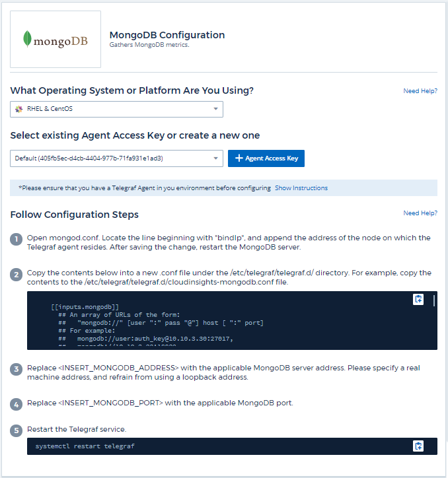Screen dimensions: 448x478
Task: Click the RHEL & CentOS platform icon
Action: click(x=19, y=109)
